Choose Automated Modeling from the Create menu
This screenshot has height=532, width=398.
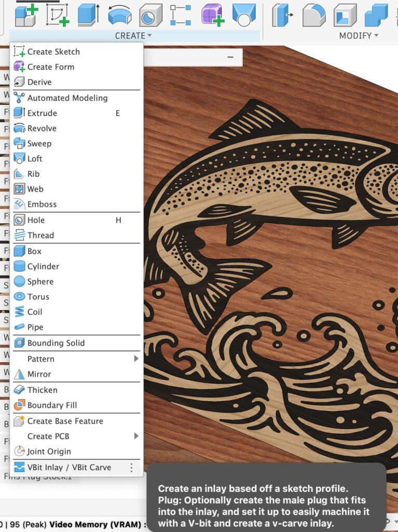pos(67,98)
